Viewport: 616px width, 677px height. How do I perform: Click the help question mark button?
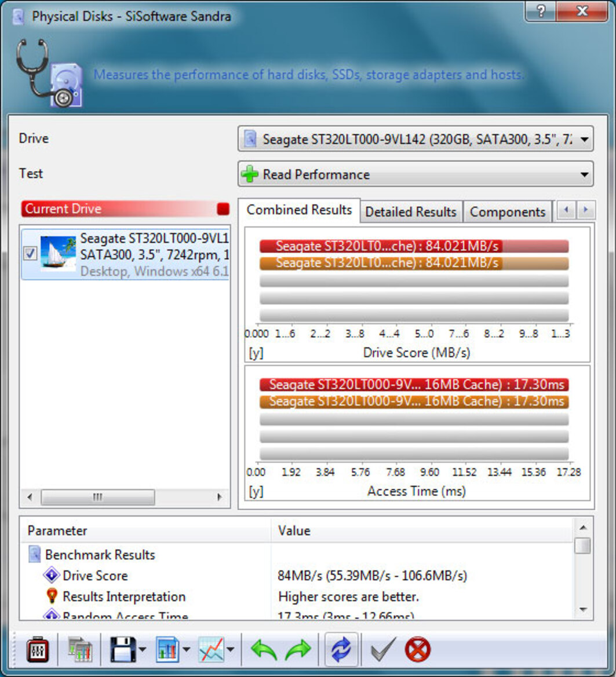(x=541, y=10)
